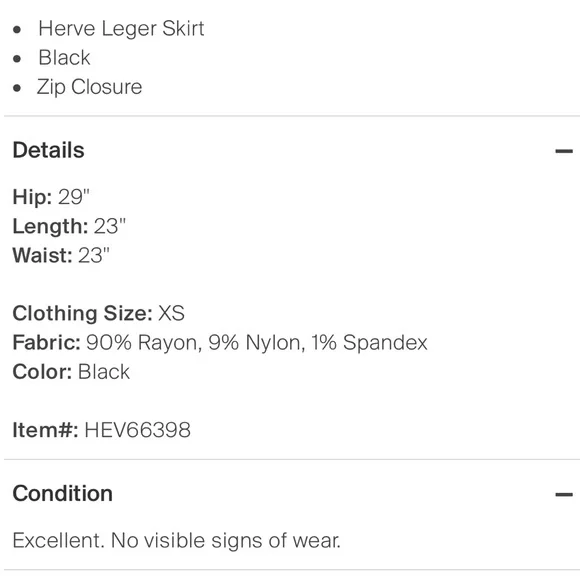Click the Waist 23" measurement line
The width and height of the screenshot is (580, 580).
click(x=61, y=255)
